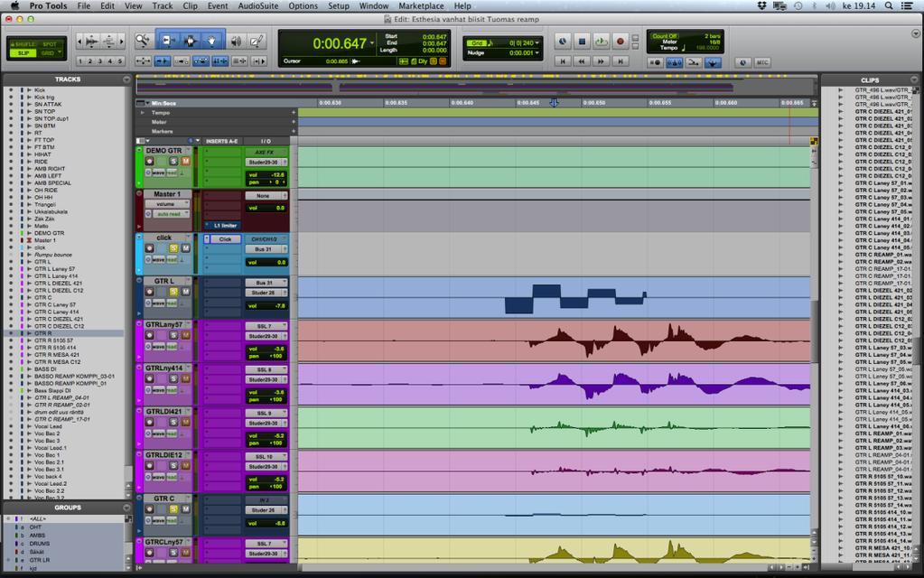Open GTR L Bus 31 input selector
This screenshot has height=578, width=924.
(266, 283)
